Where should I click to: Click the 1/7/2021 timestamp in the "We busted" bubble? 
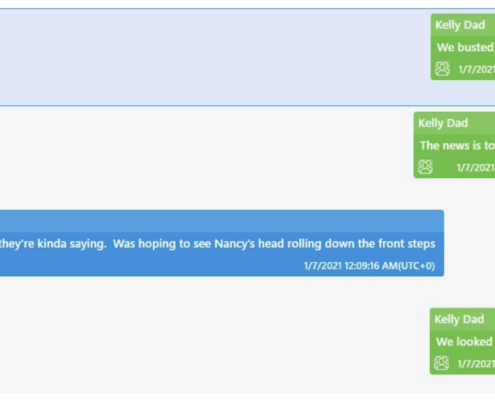[x=477, y=70]
